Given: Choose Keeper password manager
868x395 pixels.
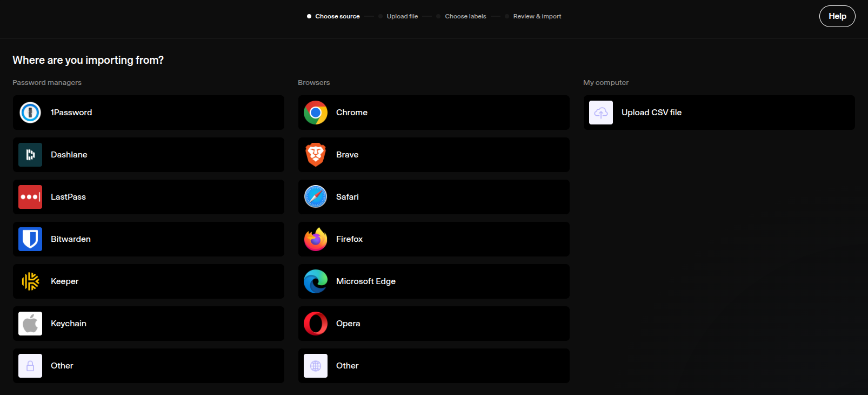Looking at the screenshot, I should pos(149,281).
